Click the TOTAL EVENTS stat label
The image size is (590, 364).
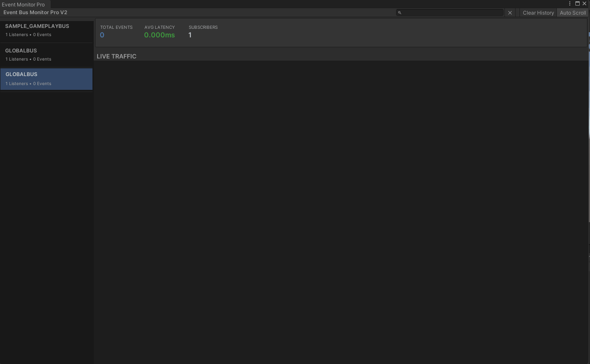116,27
